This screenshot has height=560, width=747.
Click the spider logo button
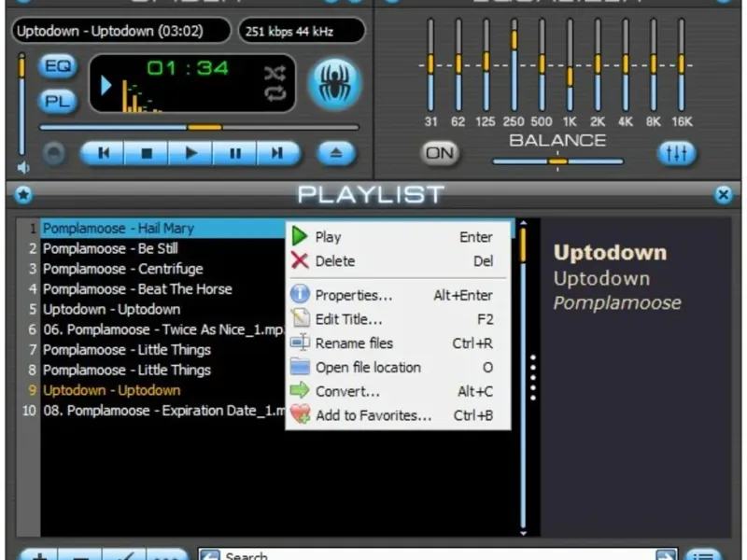(335, 84)
